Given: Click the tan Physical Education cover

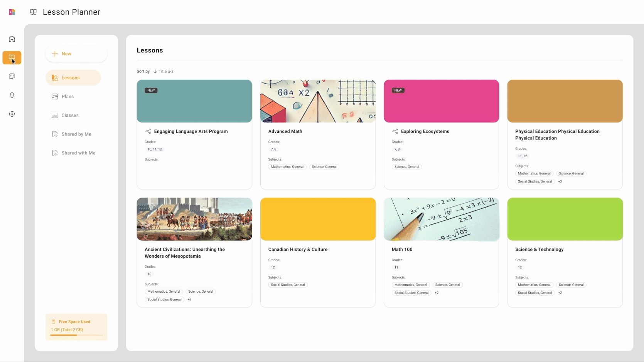Looking at the screenshot, I should click(565, 101).
